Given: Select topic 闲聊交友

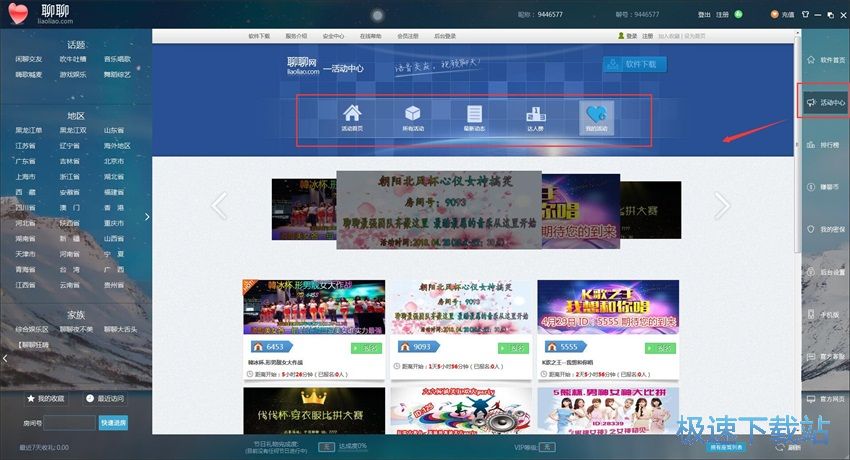Looking at the screenshot, I should coord(29,59).
